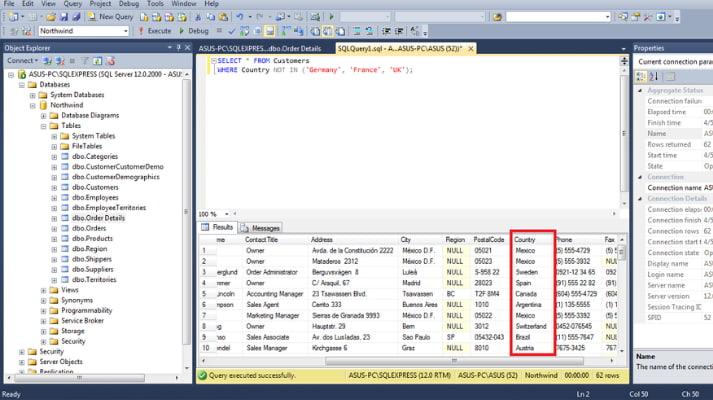Open the Northwind database dropdown
The width and height of the screenshot is (713, 400).
coord(84,31)
